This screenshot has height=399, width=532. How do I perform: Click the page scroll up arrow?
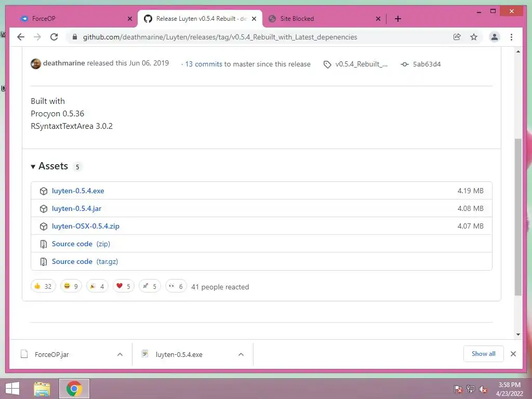pyautogui.click(x=518, y=51)
